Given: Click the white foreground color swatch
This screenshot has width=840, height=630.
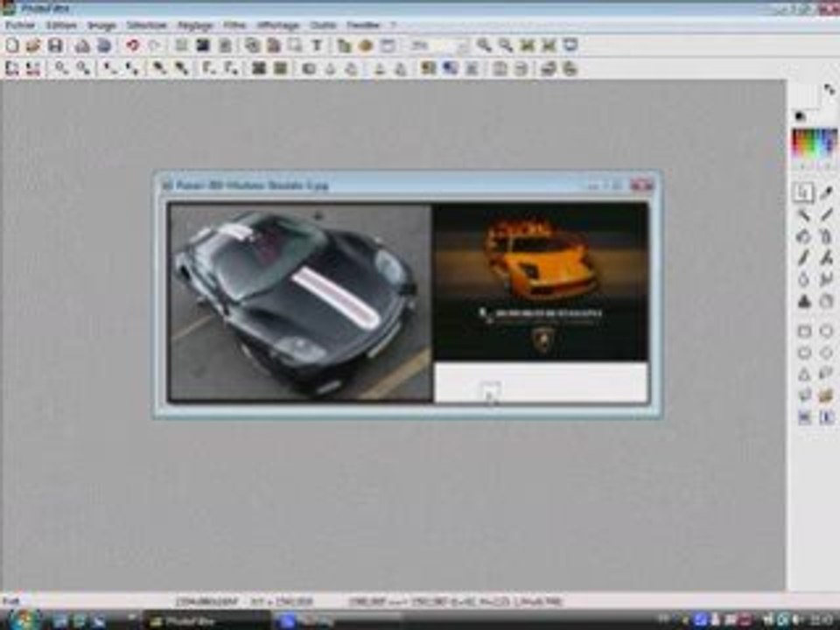Looking at the screenshot, I should pos(805,96).
